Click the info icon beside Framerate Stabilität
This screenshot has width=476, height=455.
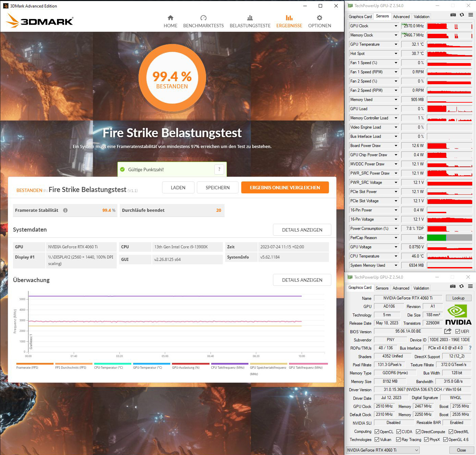click(x=65, y=210)
